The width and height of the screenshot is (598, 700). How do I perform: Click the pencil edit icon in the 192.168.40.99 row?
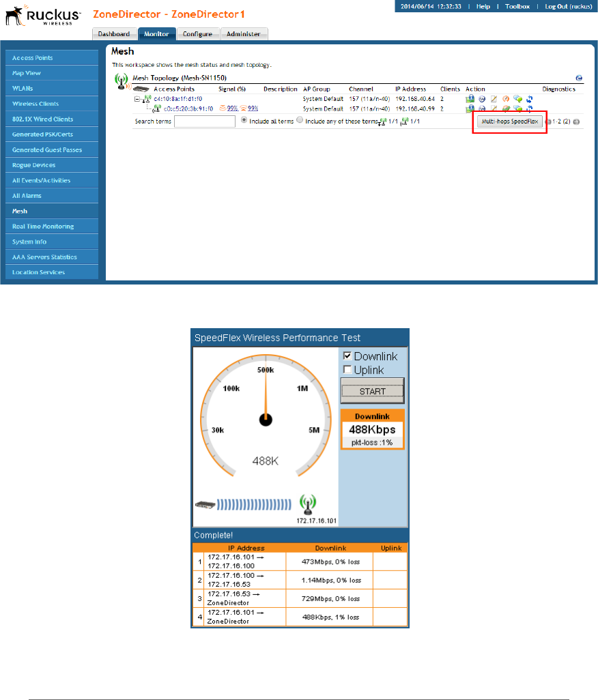(494, 108)
